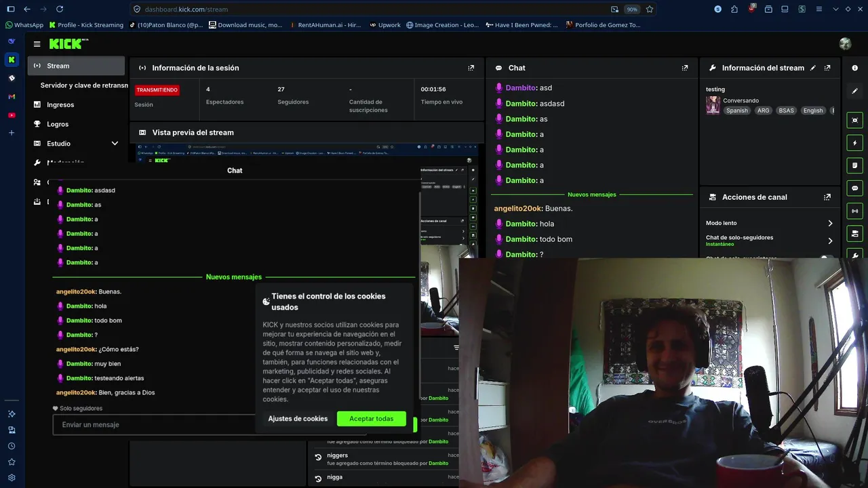This screenshot has width=868, height=488.
Task: Open the Download music bookmark
Action: pos(245,25)
